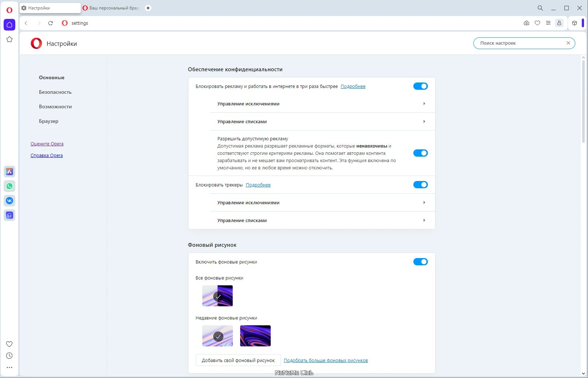Open the sidebar player headphones icon

(x=9, y=215)
